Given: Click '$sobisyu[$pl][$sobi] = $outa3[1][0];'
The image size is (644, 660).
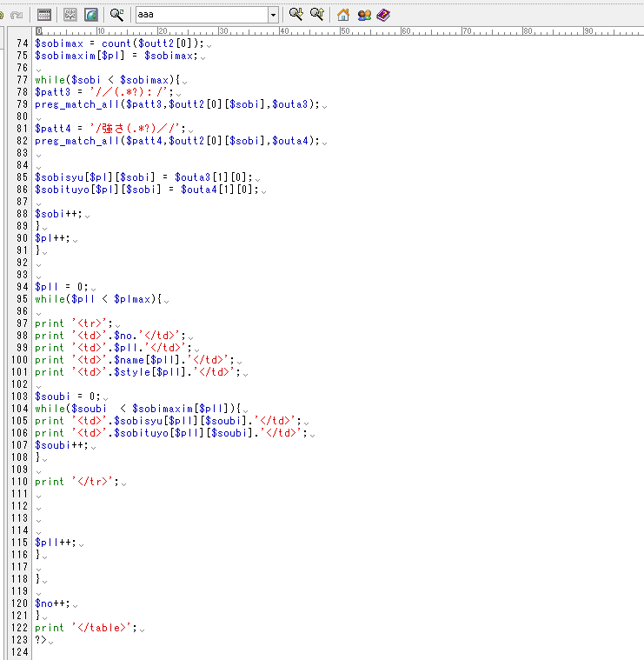Looking at the screenshot, I should pos(144,177).
